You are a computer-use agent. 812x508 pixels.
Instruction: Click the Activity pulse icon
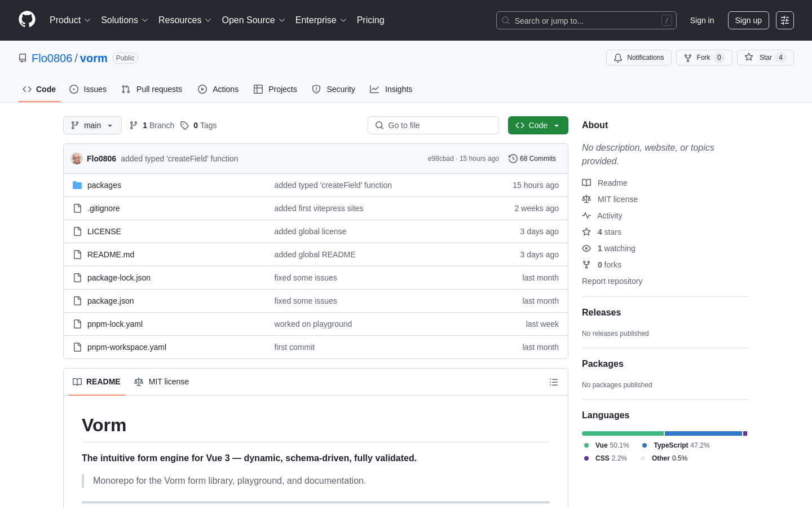tap(586, 216)
